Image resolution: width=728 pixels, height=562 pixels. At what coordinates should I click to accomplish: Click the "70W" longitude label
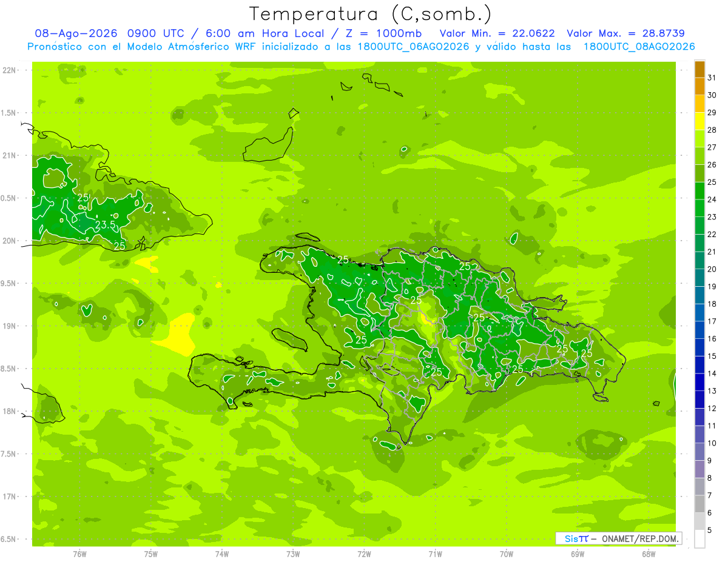point(507,553)
